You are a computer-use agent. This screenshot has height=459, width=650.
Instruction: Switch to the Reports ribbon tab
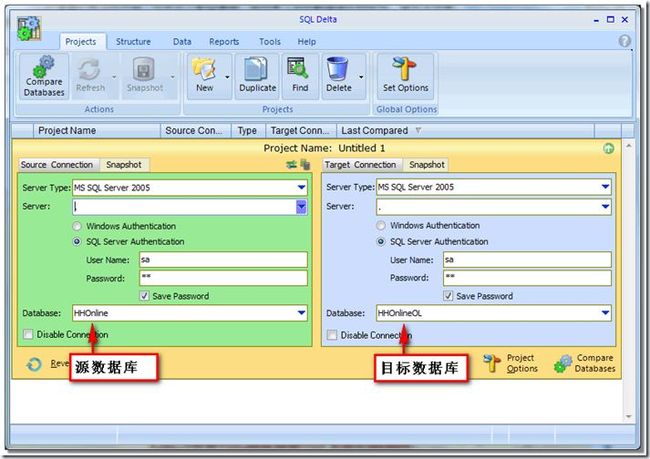[224, 42]
